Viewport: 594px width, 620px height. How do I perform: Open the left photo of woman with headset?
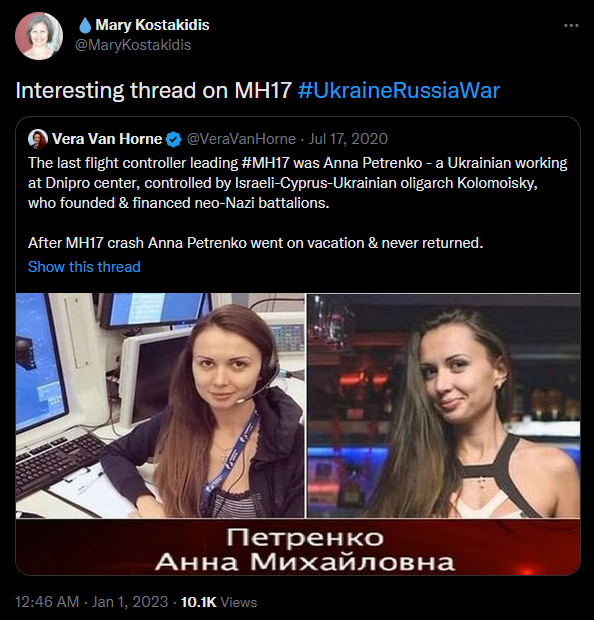(160, 405)
